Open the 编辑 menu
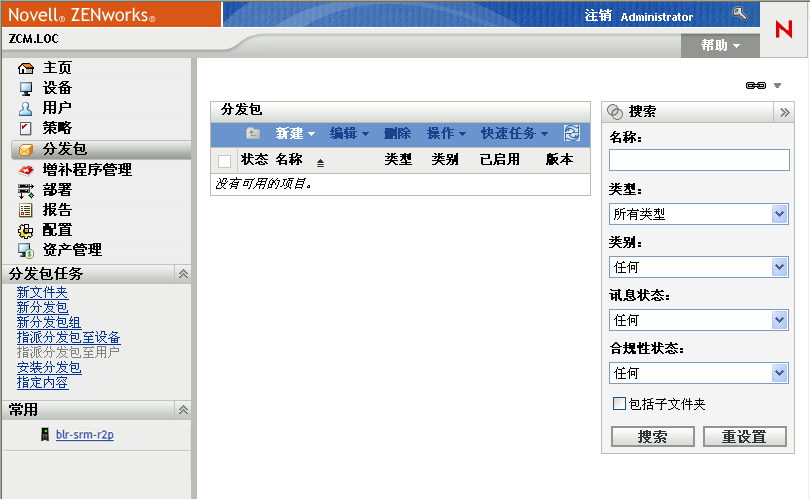Screen dimensions: 810x499 click(x=349, y=133)
